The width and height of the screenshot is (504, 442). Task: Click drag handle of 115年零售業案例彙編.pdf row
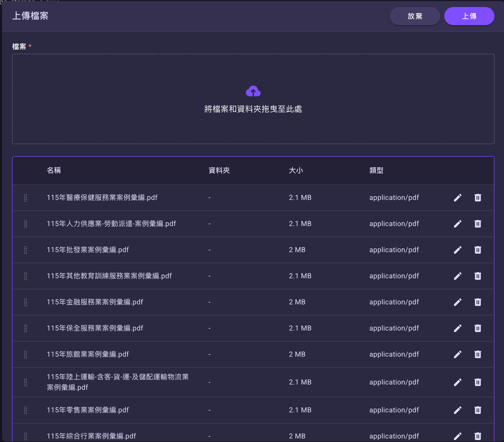point(26,410)
